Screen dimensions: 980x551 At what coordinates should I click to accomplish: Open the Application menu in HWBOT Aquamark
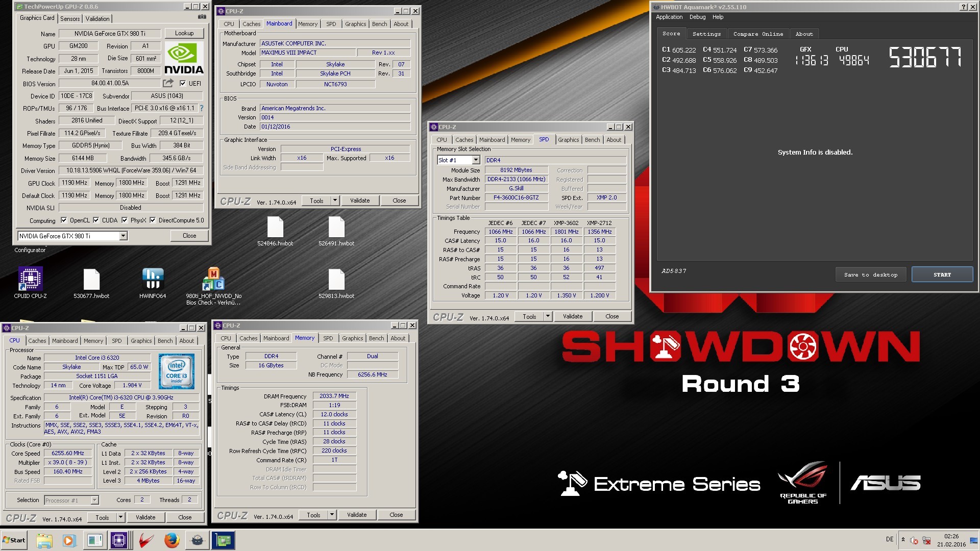coord(669,17)
